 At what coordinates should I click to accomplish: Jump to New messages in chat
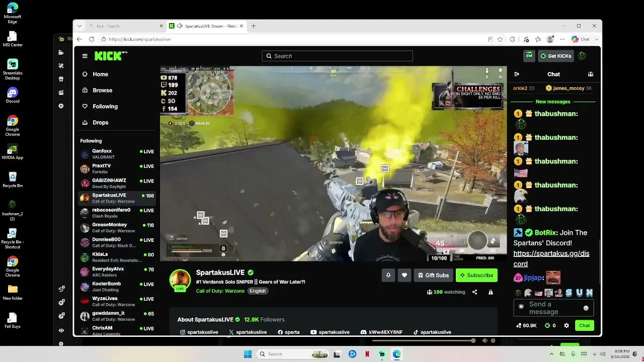pos(553,102)
